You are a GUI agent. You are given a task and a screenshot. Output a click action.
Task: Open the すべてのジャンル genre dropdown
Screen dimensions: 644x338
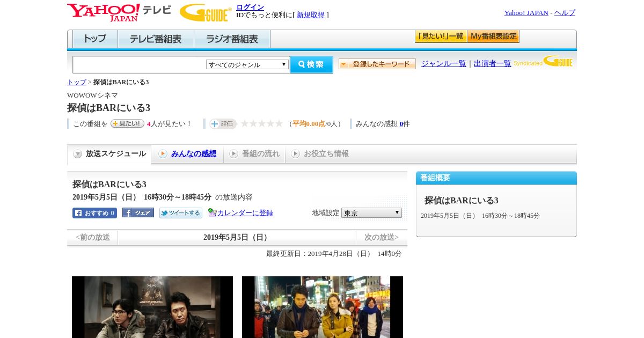click(247, 64)
